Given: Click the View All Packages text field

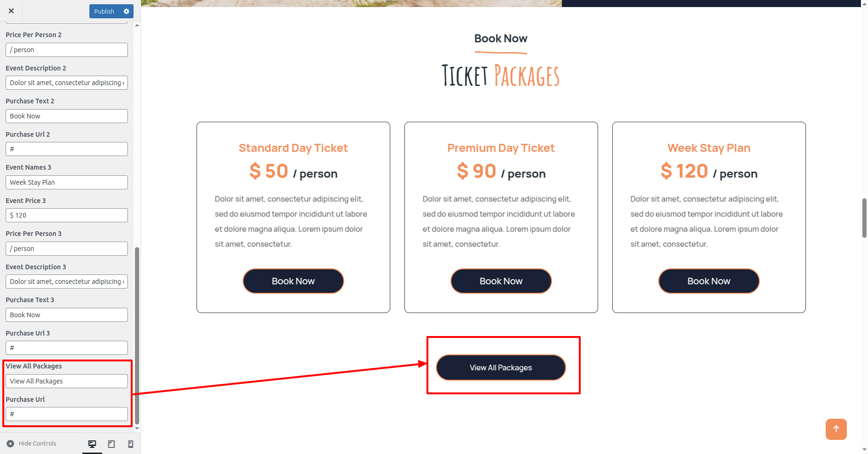Looking at the screenshot, I should (67, 381).
